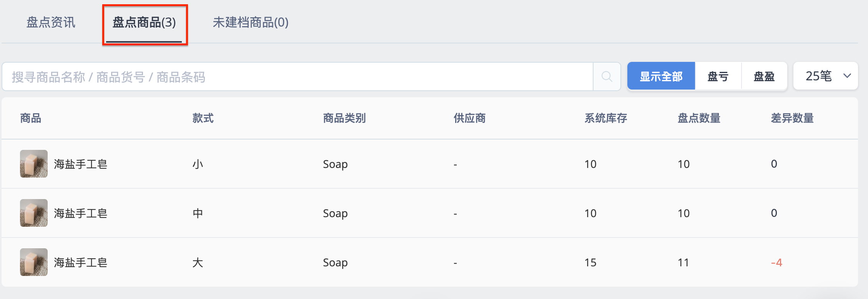868x299 pixels.
Task: Open the 盘点资讯 tab
Action: pos(51,22)
